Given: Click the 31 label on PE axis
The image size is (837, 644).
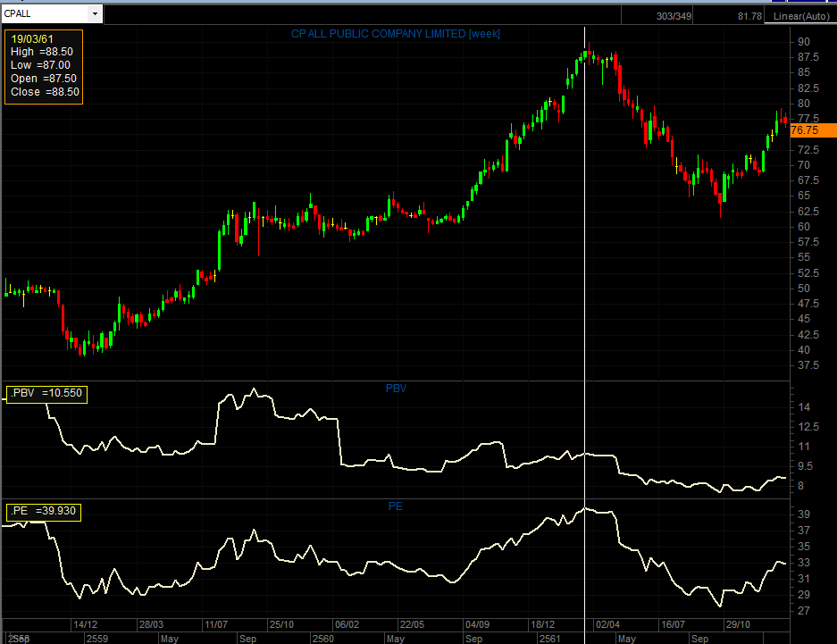Looking at the screenshot, I should tap(804, 579).
